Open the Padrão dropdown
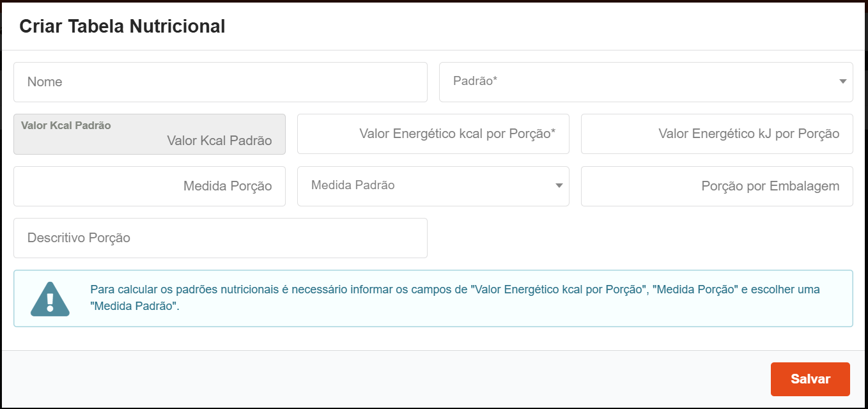This screenshot has height=409, width=868. click(x=639, y=82)
